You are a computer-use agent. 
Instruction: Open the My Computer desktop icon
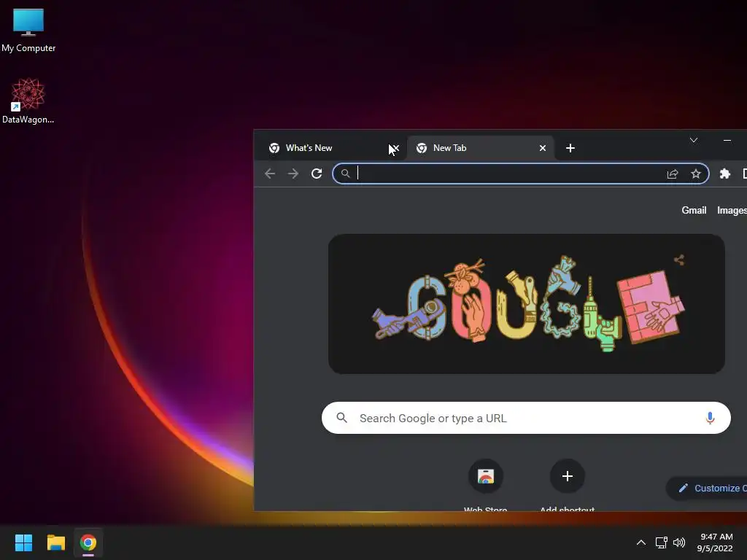pos(28,29)
